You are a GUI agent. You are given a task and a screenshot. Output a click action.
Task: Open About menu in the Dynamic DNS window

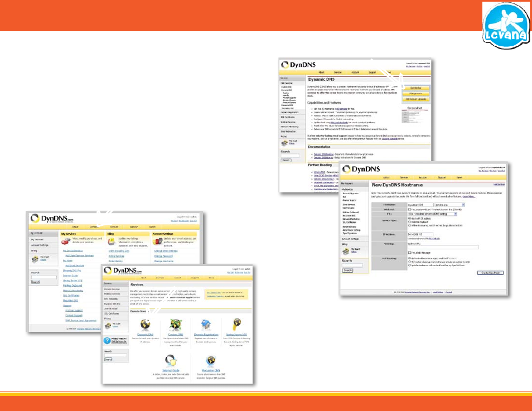(x=321, y=72)
